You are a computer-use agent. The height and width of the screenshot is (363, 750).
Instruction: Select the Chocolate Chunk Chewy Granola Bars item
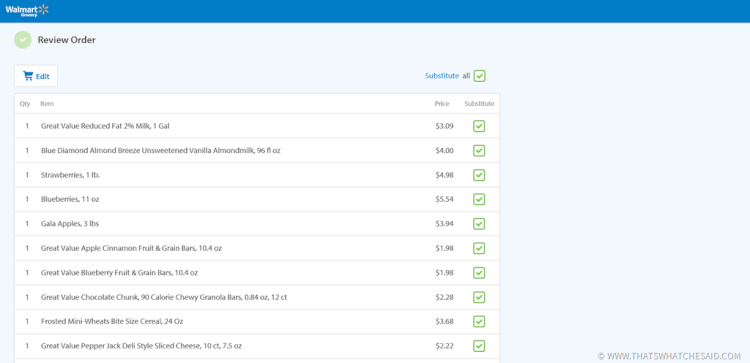[x=164, y=297]
